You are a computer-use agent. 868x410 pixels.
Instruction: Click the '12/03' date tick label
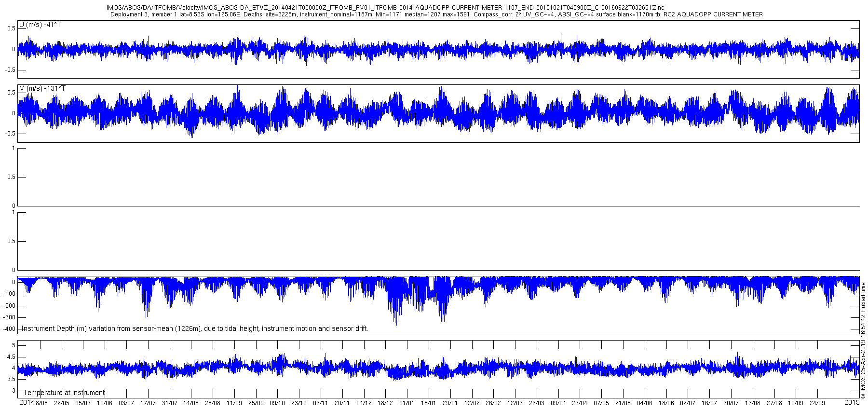point(515,403)
